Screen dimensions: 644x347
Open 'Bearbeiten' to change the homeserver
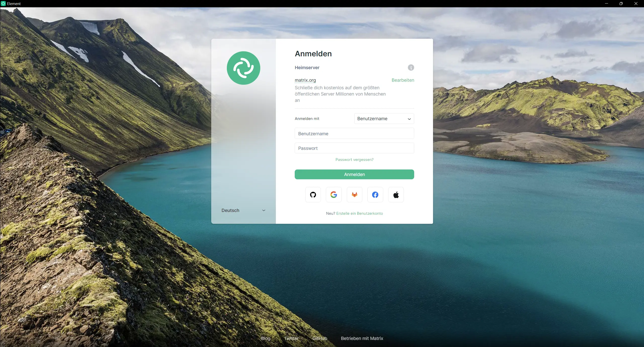pyautogui.click(x=403, y=80)
